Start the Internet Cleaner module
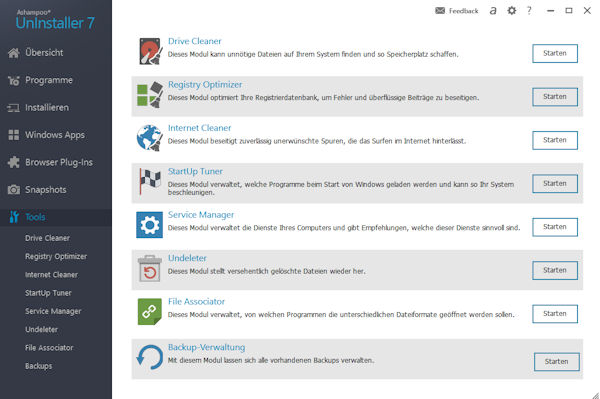The height and width of the screenshot is (399, 600). (555, 140)
